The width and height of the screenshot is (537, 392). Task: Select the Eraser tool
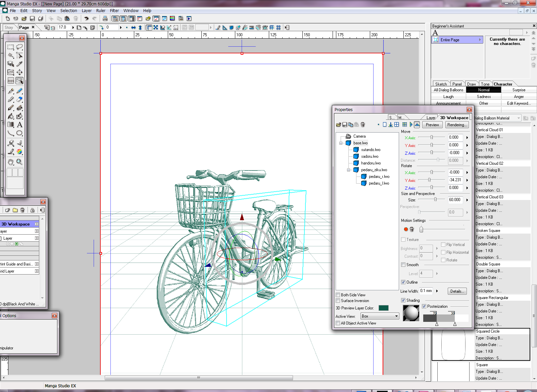pyautogui.click(x=19, y=99)
